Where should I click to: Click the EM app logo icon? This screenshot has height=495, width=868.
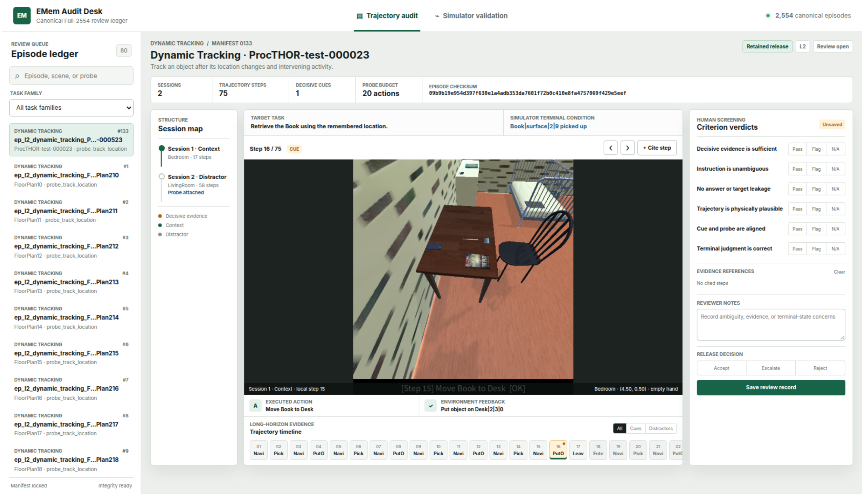22,15
